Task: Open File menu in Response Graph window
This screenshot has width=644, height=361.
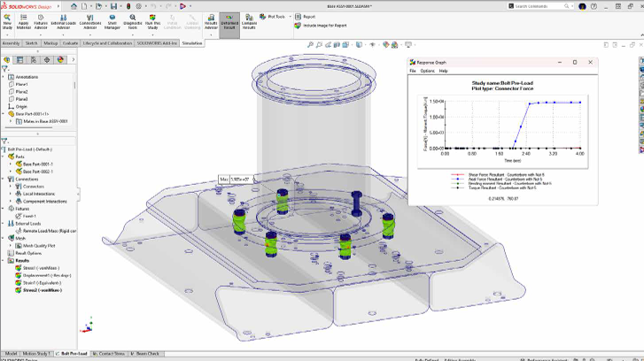Action: (413, 71)
